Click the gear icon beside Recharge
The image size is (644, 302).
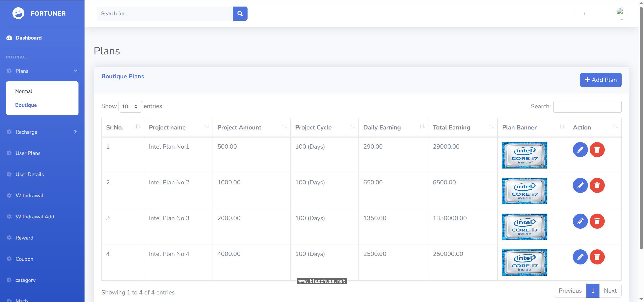coord(9,132)
